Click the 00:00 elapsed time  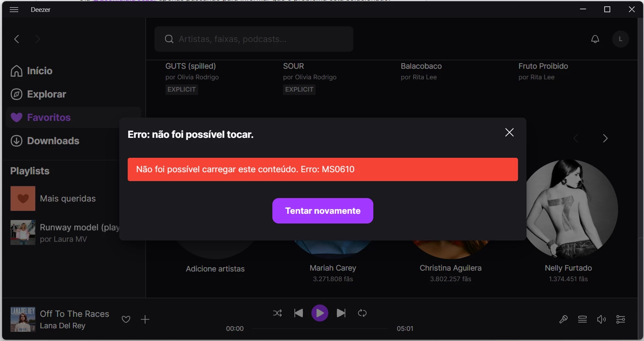tap(235, 329)
